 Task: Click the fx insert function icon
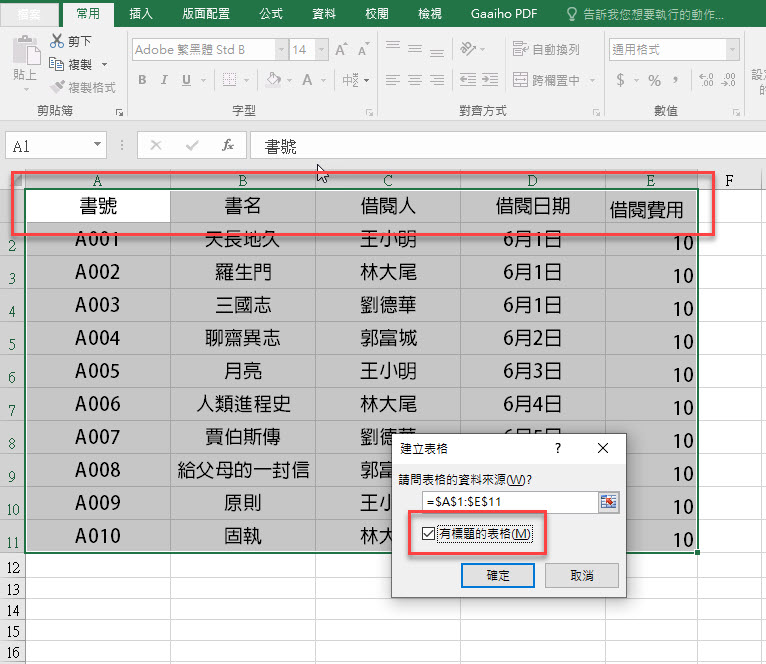pos(228,146)
